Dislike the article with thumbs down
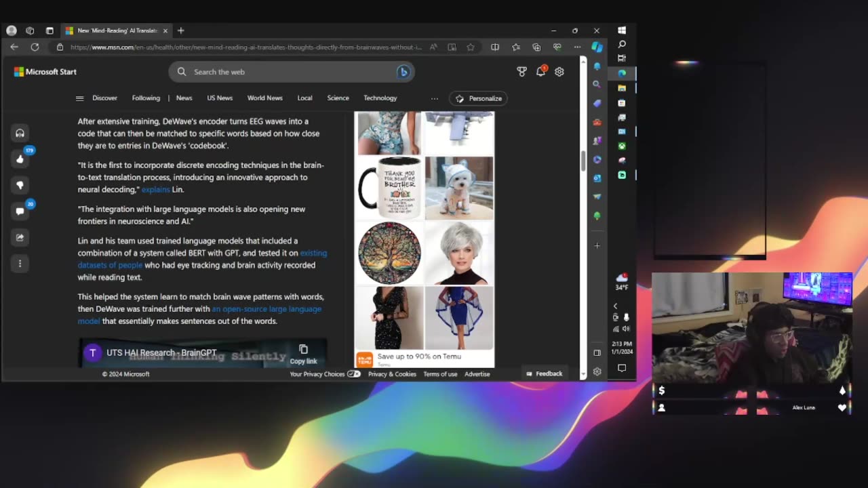Screen dimensions: 868x488 tap(20, 185)
